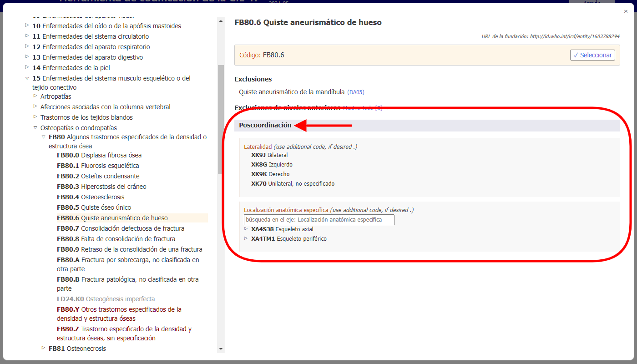Open FB80.B Fractura patológica
Viewport: 637px width, 364px height.
point(128,284)
